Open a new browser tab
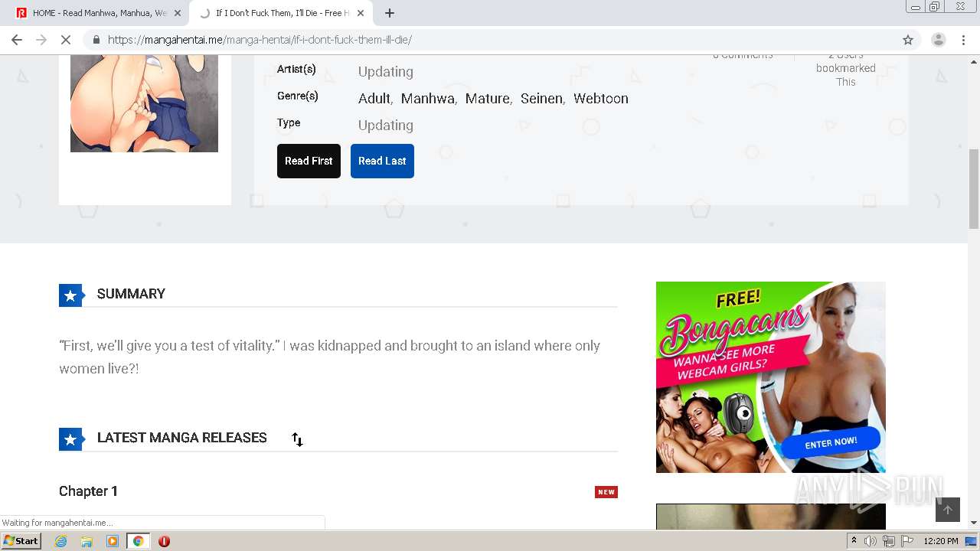980x551 pixels. [x=390, y=13]
